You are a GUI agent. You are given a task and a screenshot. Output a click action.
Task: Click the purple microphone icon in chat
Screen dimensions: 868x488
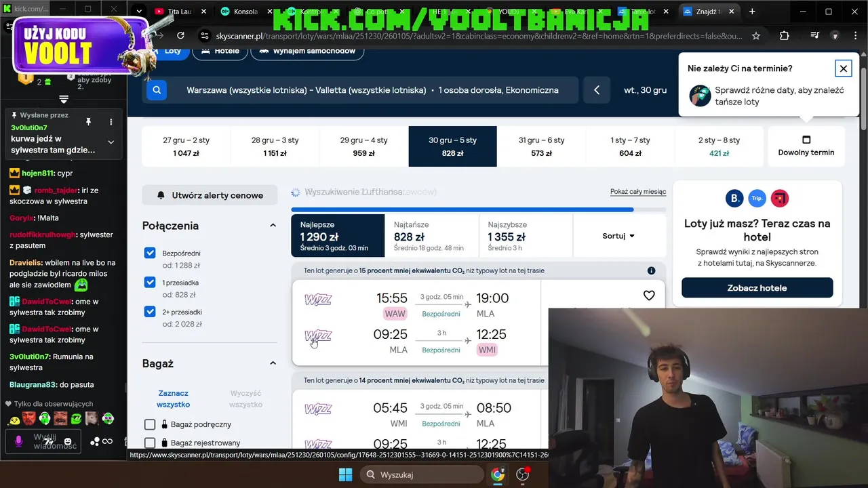19,441
